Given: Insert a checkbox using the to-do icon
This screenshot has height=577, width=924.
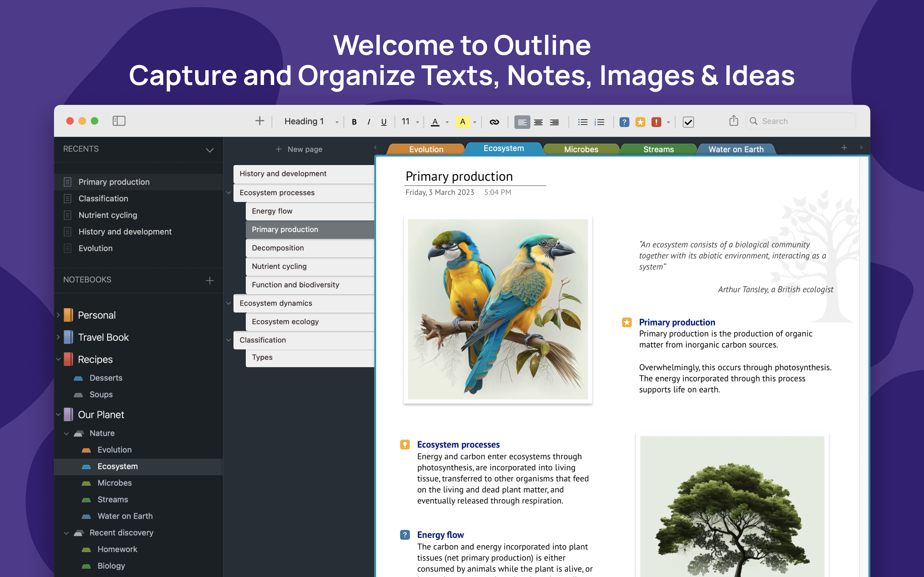Looking at the screenshot, I should click(688, 122).
